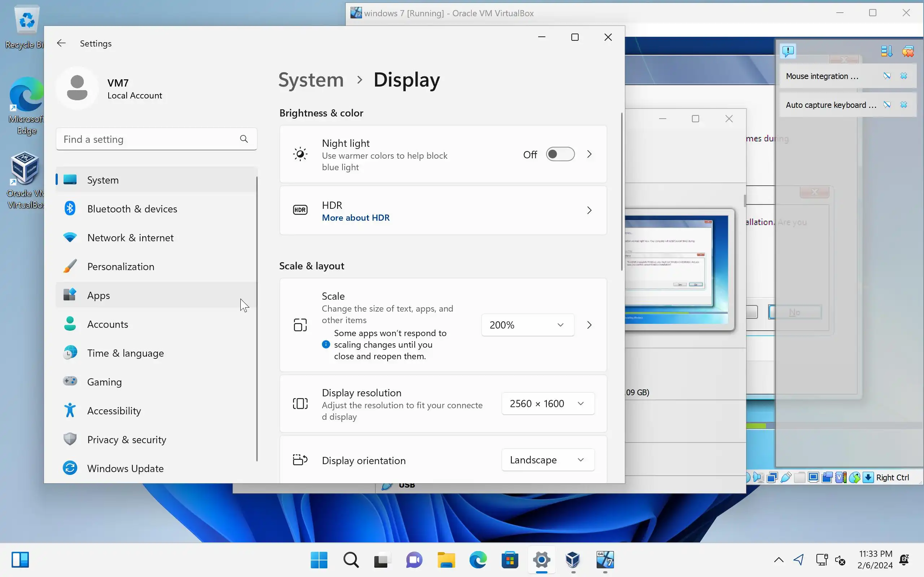Expand Night light settings chevron

coord(589,154)
